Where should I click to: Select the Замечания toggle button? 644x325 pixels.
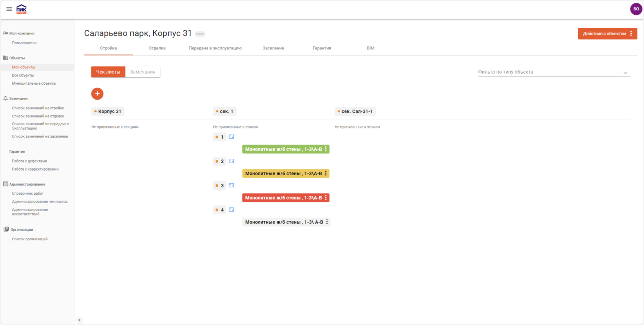(x=143, y=72)
